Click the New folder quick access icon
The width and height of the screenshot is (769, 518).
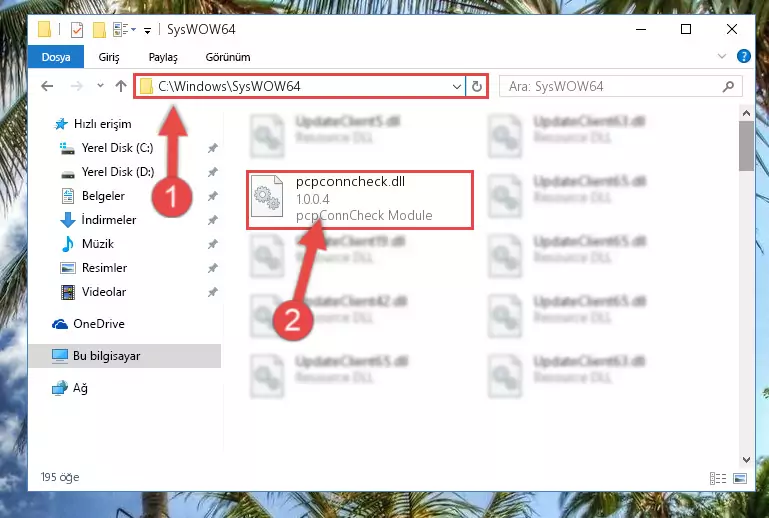(99, 30)
